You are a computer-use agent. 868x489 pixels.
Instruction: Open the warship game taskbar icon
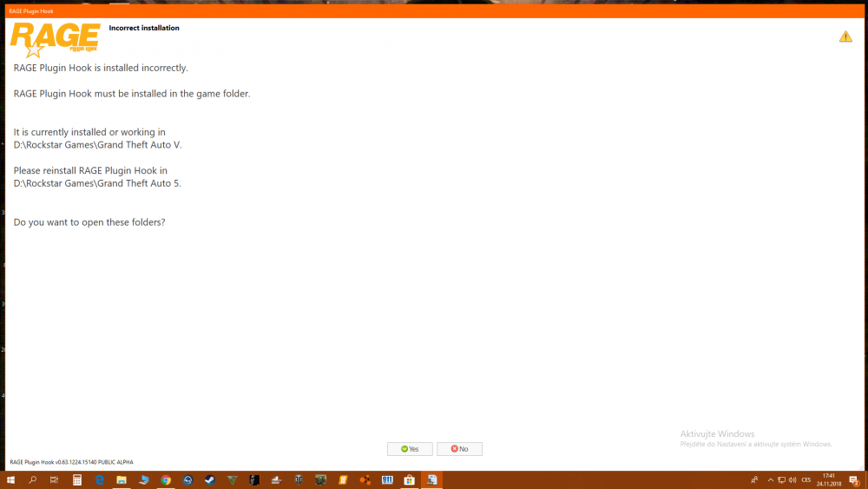coord(276,480)
